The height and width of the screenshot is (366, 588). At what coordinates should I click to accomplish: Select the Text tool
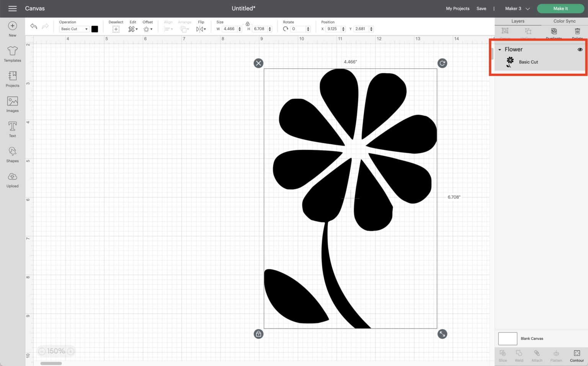[12, 129]
